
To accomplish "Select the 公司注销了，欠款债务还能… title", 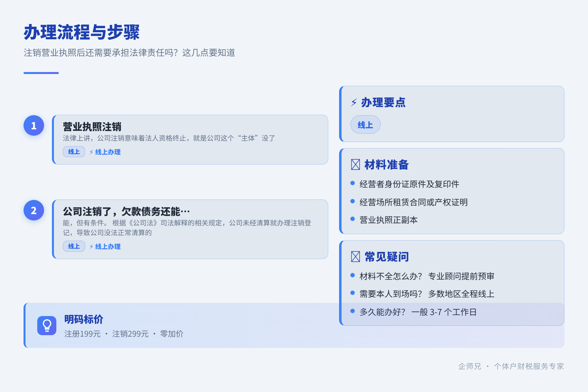I will 126,211.
